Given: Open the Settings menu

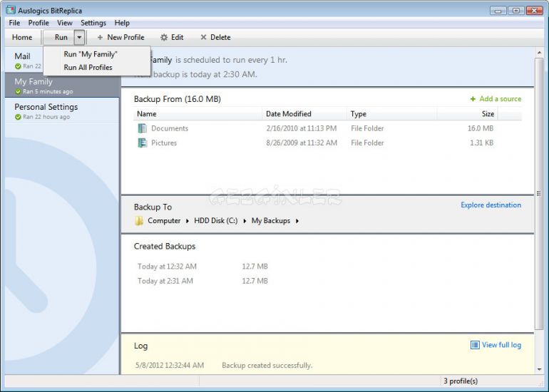Looking at the screenshot, I should click(x=93, y=23).
